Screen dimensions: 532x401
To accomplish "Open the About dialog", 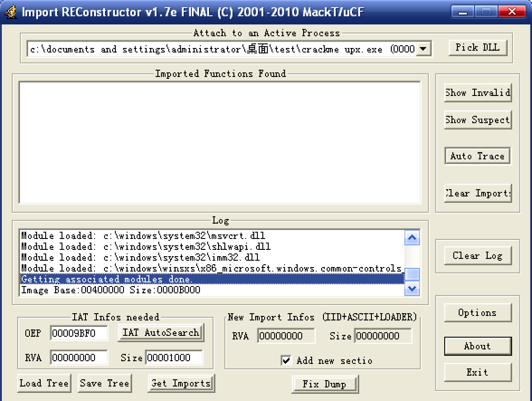I will coord(478,346).
